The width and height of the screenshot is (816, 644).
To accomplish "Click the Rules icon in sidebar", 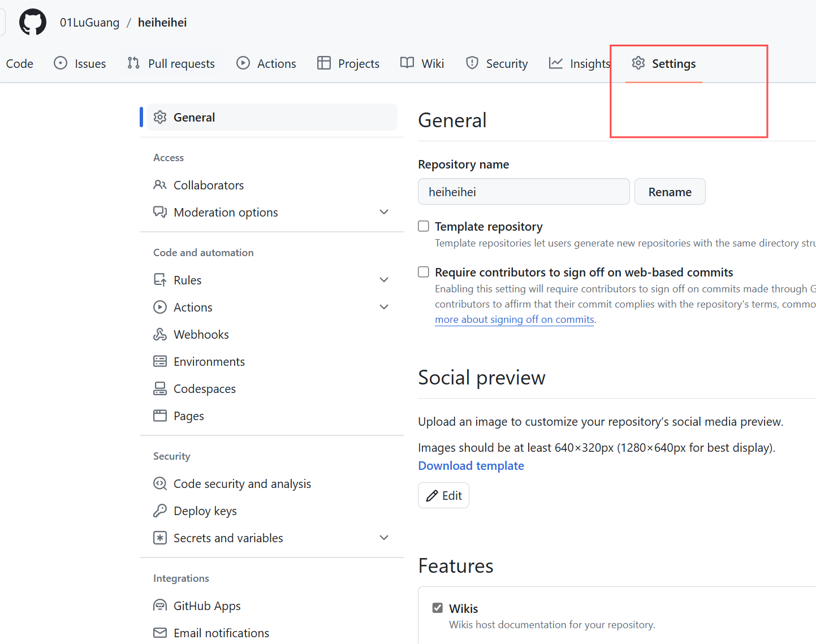I will (x=160, y=280).
